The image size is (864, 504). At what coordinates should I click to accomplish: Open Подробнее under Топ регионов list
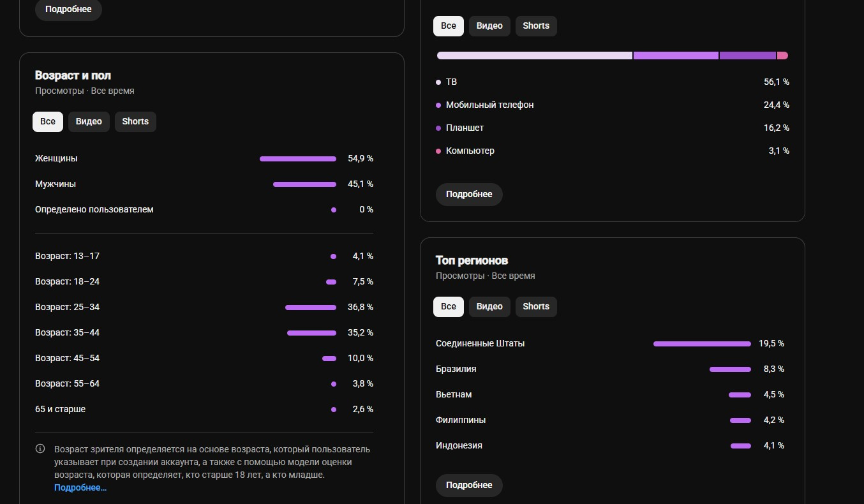click(469, 485)
